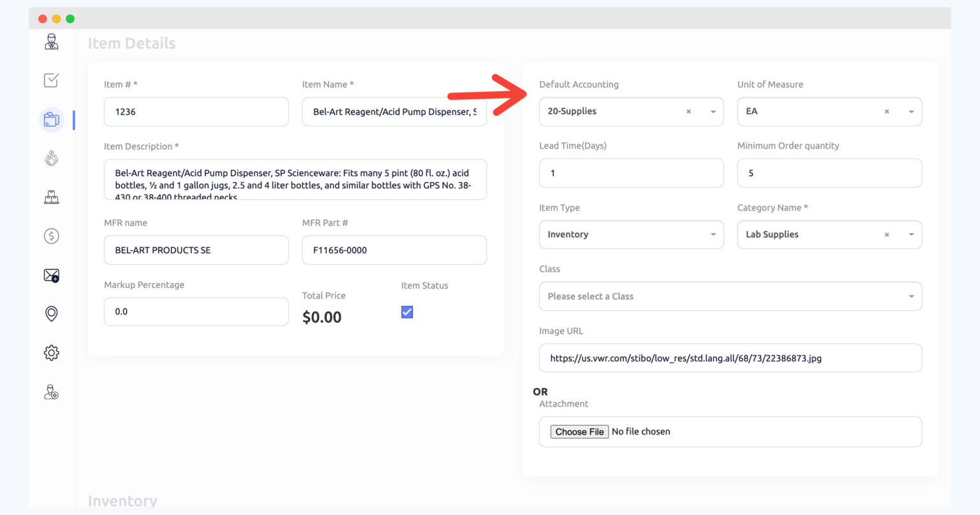Open the user profile section in sidebar
This screenshot has width=980, height=515.
tap(51, 41)
